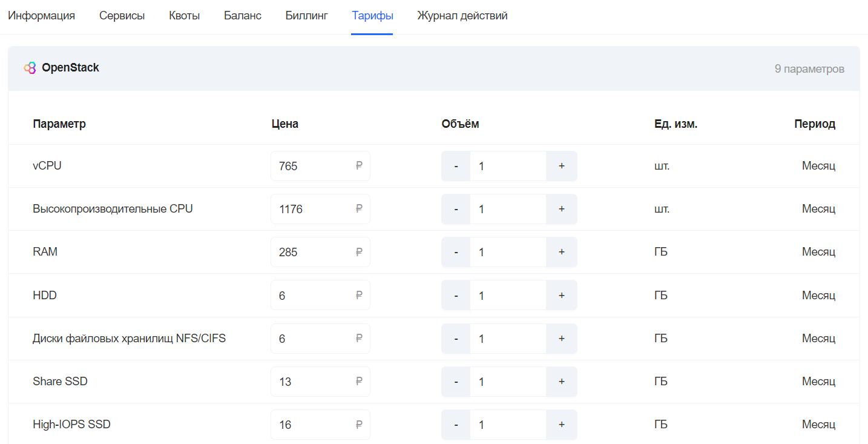Decrease High-IOPS SSD volume with minus

(456, 425)
